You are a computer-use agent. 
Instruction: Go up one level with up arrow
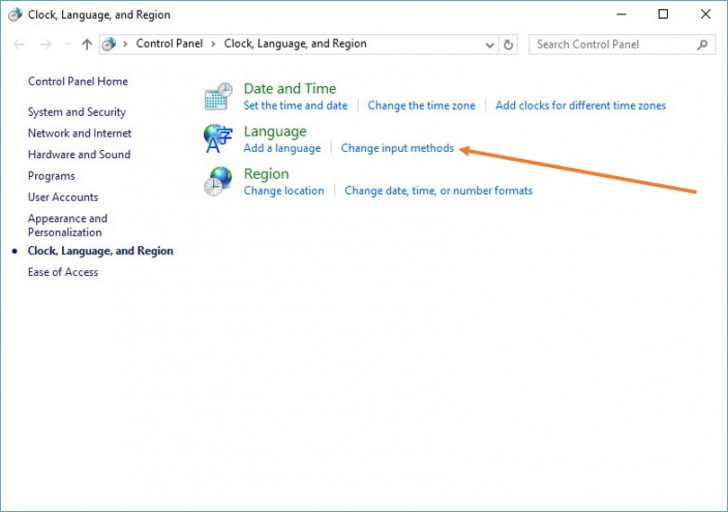tap(86, 45)
